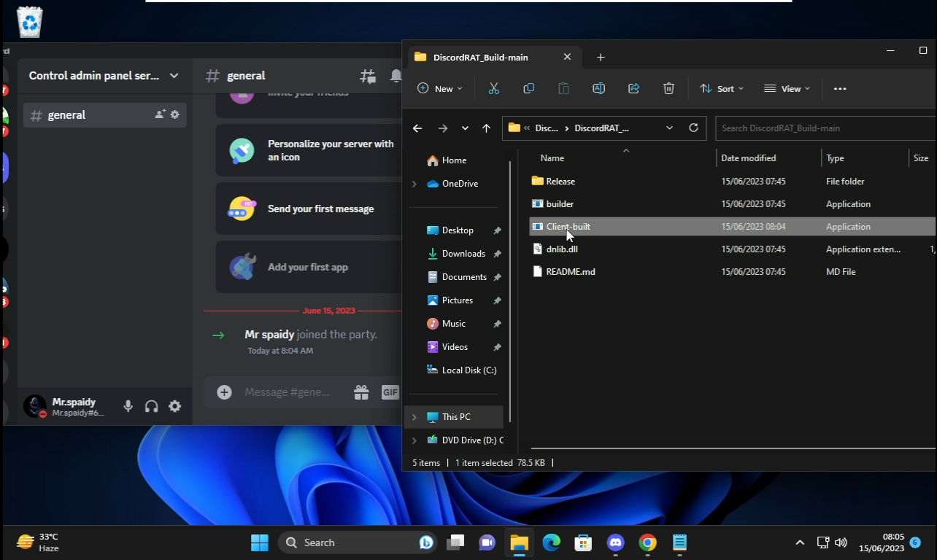Click the Paste icon in Explorer toolbar
Viewport: 937px width, 560px height.
563,88
